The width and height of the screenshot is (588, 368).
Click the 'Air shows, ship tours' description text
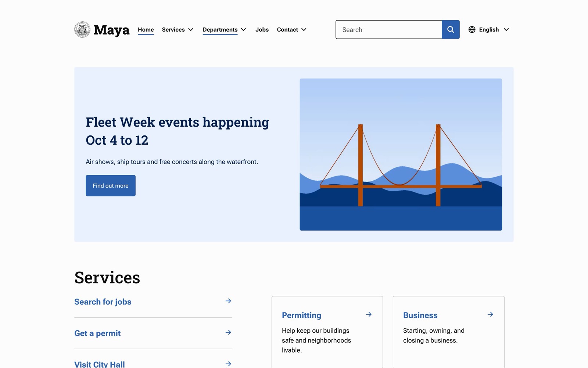(x=172, y=162)
